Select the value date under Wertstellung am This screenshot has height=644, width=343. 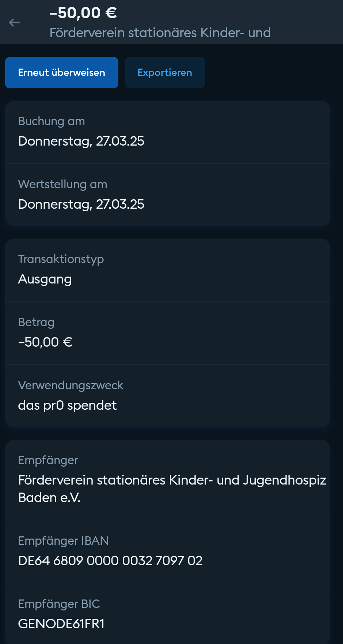click(81, 204)
